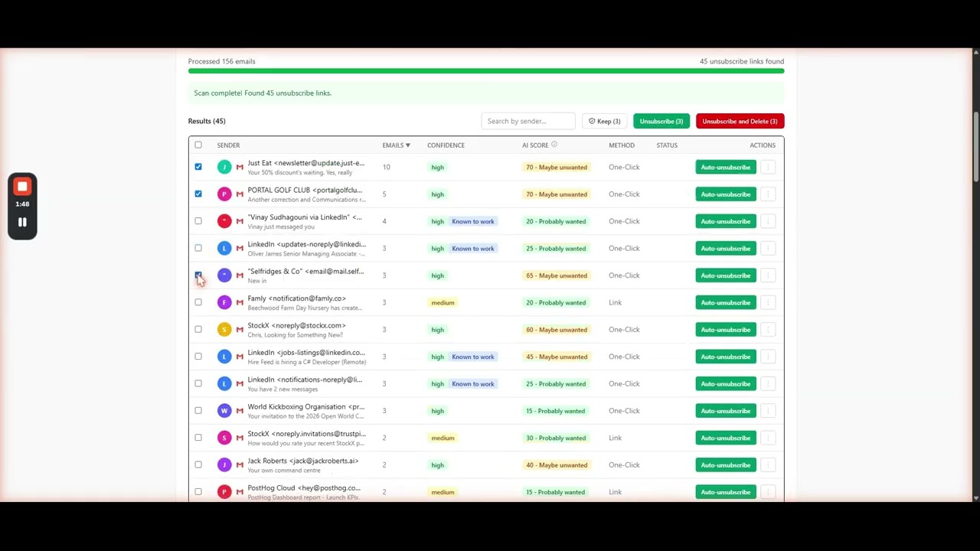Check the Family notification checkbox
The image size is (980, 551).
[198, 302]
